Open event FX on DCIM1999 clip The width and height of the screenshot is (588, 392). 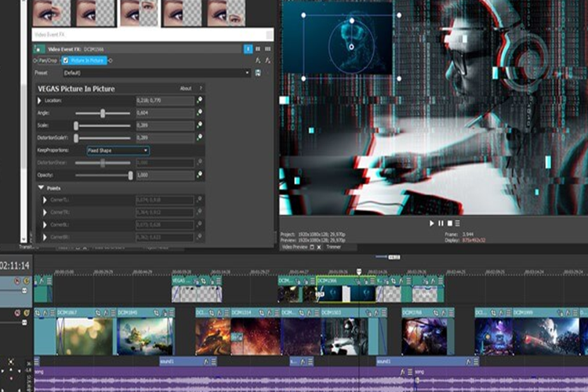(x=568, y=313)
